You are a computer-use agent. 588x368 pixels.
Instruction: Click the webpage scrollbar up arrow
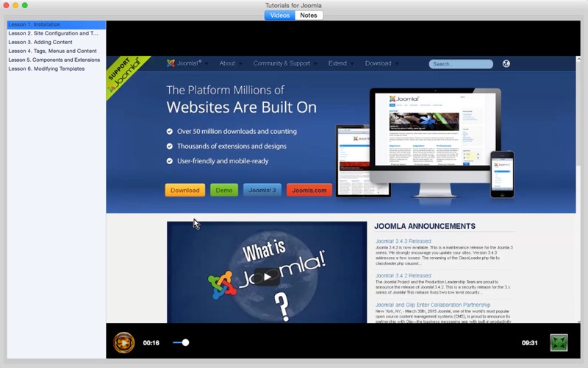tap(578, 60)
